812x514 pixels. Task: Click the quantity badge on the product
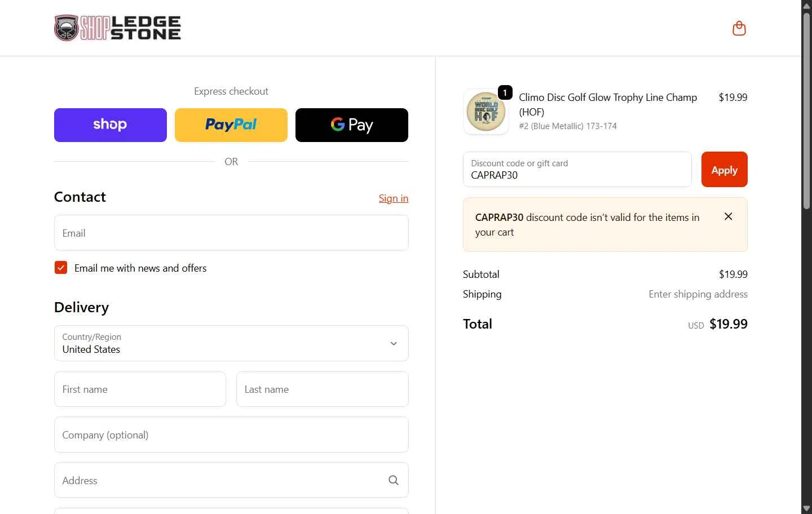(505, 92)
